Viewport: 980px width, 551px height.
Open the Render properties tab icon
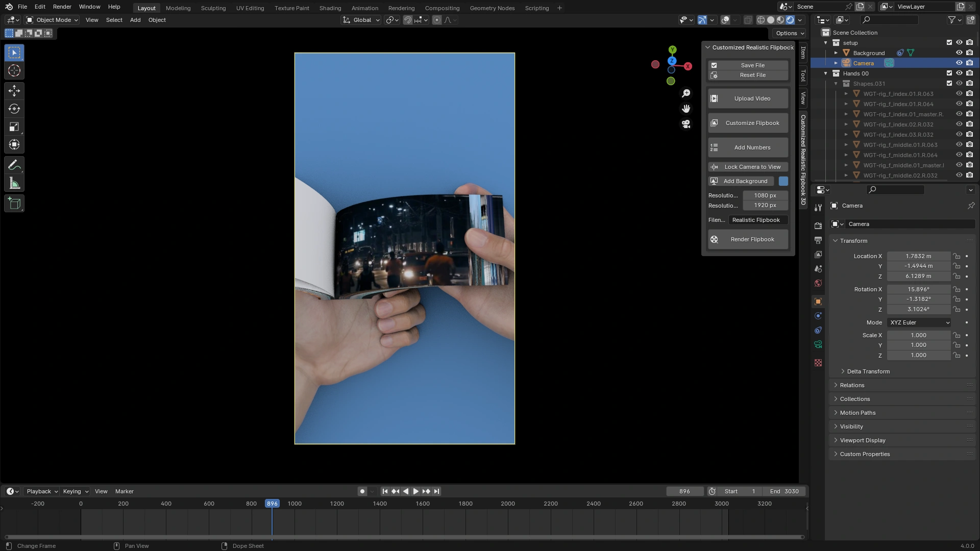818,226
